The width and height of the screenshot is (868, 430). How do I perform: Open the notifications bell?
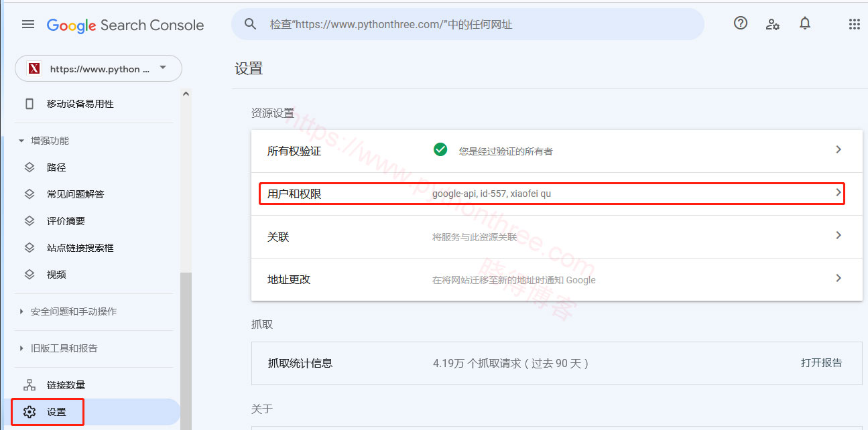click(805, 23)
